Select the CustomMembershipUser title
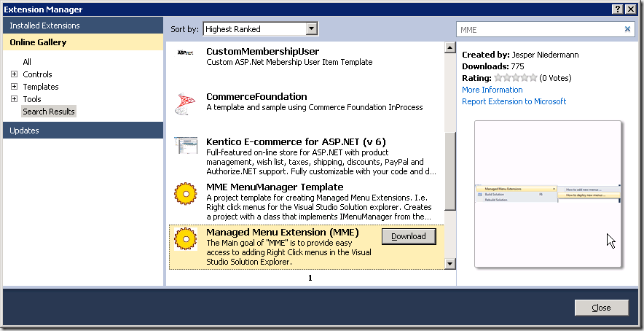This screenshot has height=331, width=644. (x=262, y=51)
